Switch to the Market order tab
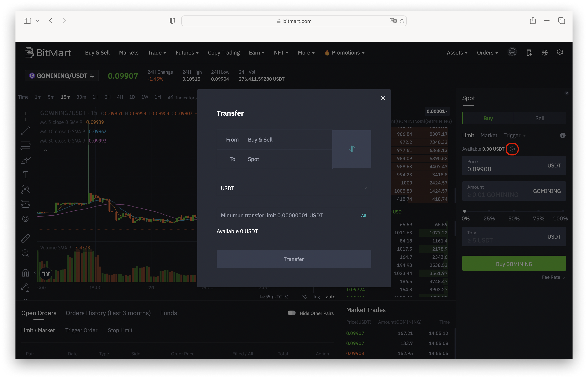Image resolution: width=588 pixels, height=379 pixels. 488,135
